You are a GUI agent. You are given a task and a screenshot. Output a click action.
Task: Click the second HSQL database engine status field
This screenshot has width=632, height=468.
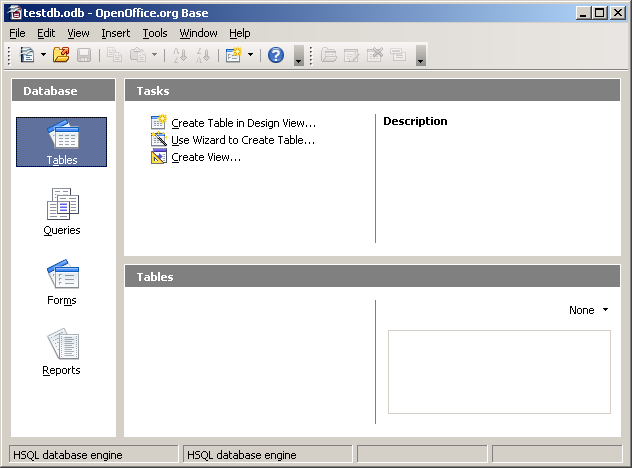pos(268,455)
